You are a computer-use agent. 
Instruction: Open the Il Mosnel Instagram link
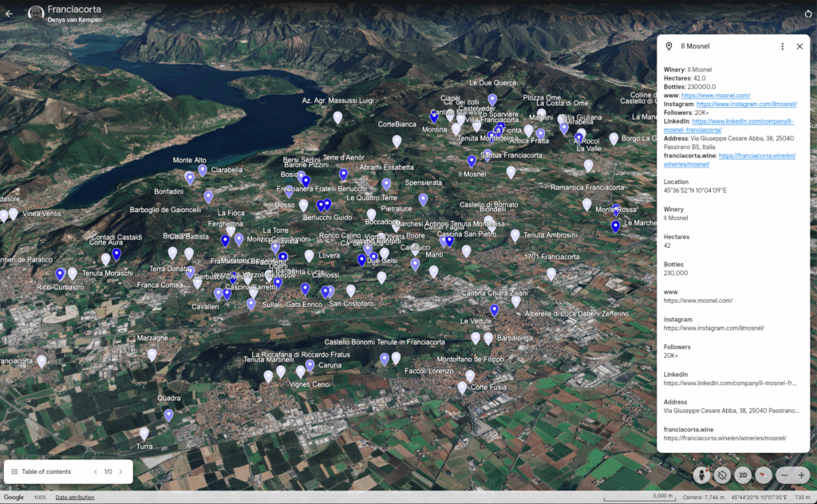pyautogui.click(x=747, y=104)
